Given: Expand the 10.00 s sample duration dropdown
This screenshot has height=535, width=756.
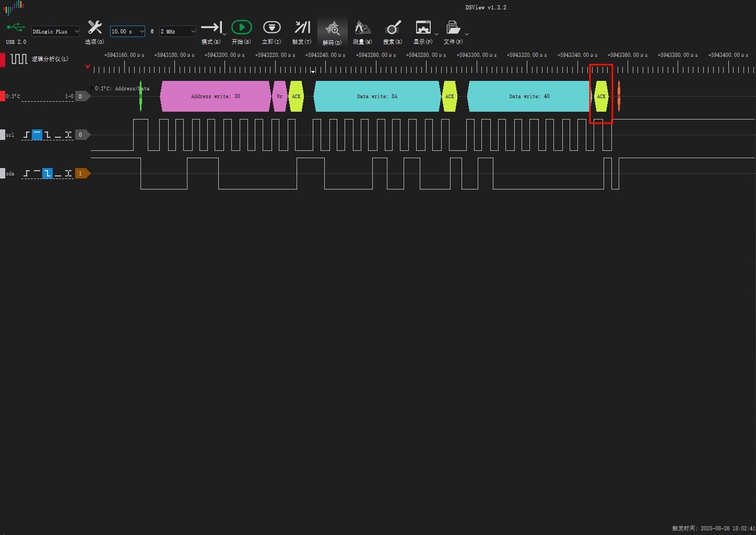Looking at the screenshot, I should pos(127,31).
